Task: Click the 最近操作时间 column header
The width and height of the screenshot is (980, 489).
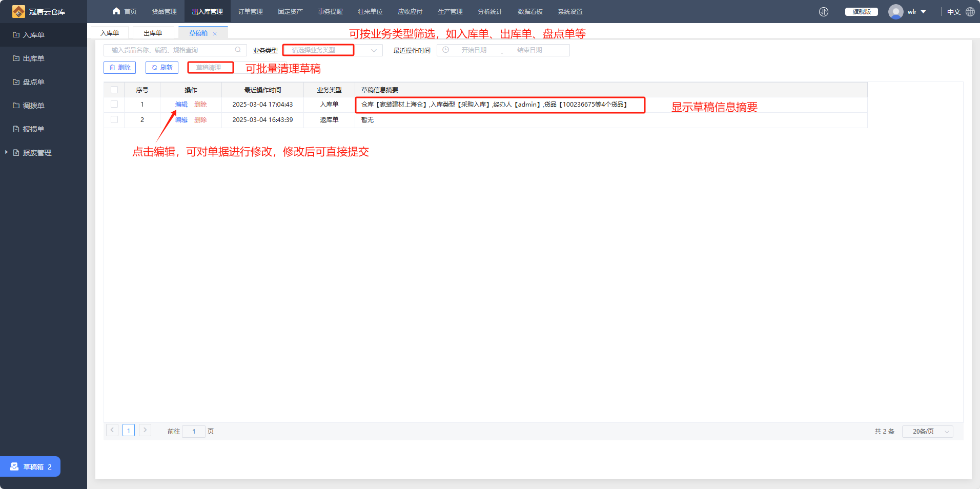Action: pos(262,90)
